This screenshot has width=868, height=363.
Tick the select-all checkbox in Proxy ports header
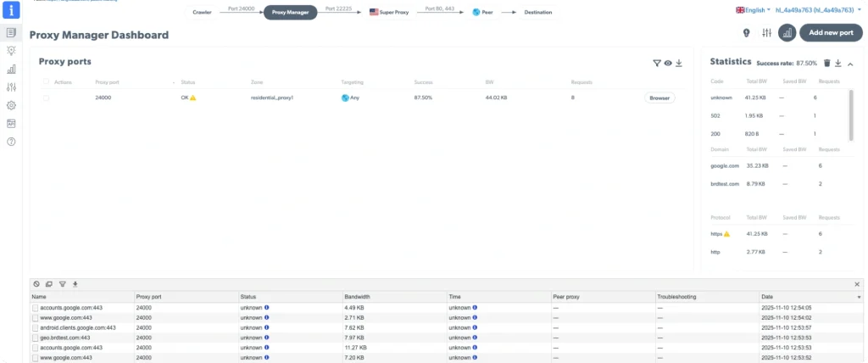click(x=47, y=82)
